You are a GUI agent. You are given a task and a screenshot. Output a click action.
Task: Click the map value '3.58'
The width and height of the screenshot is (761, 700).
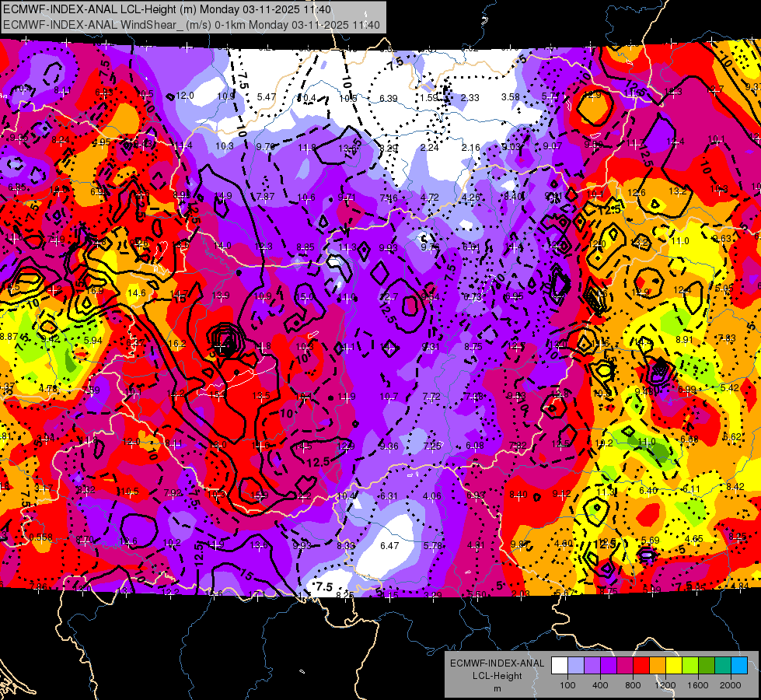coord(511,96)
